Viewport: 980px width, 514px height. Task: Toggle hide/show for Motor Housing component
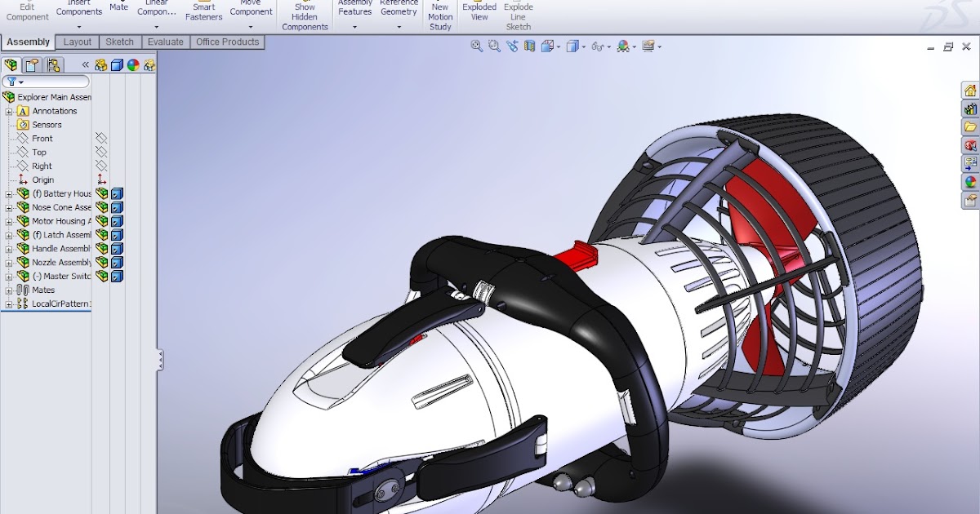(x=101, y=221)
